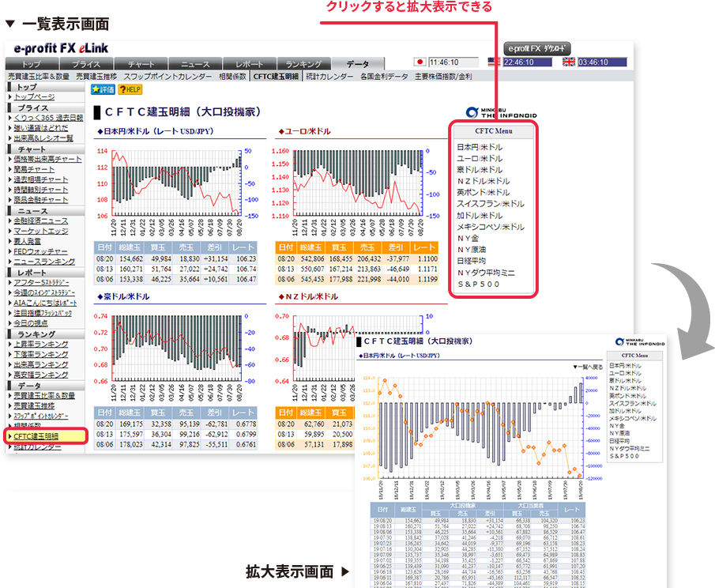Open the レポート main tab
Screen dimensions: 715x588
pyautogui.click(x=249, y=64)
